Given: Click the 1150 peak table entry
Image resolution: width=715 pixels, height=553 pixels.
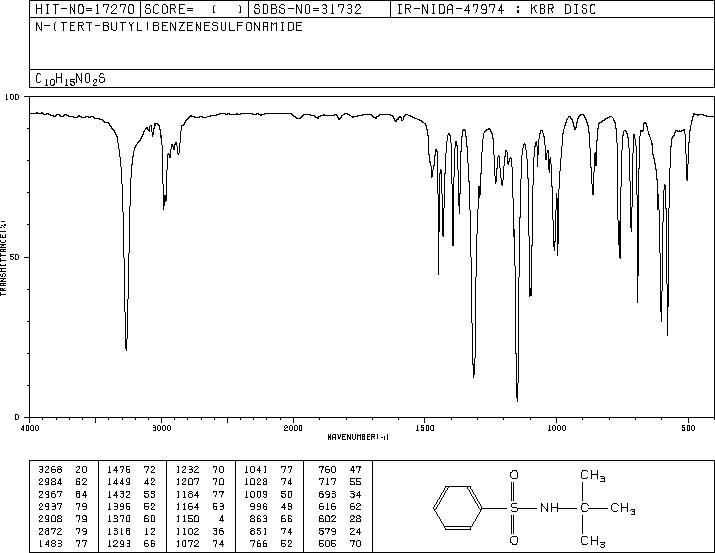Looking at the screenshot, I should (200, 519).
